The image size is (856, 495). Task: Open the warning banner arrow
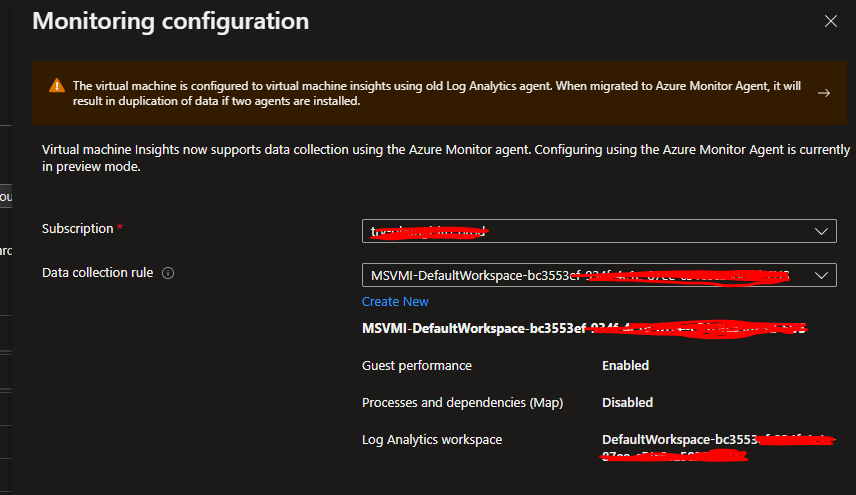click(x=824, y=93)
